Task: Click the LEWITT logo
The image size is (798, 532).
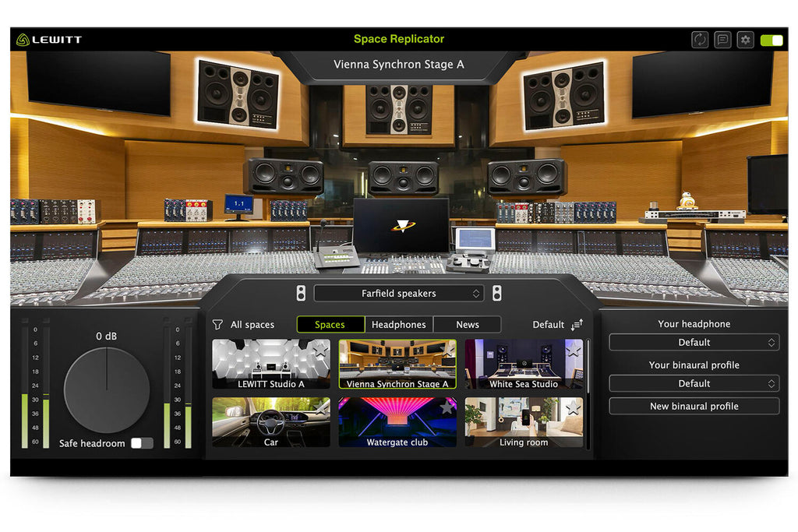Action: [49, 40]
